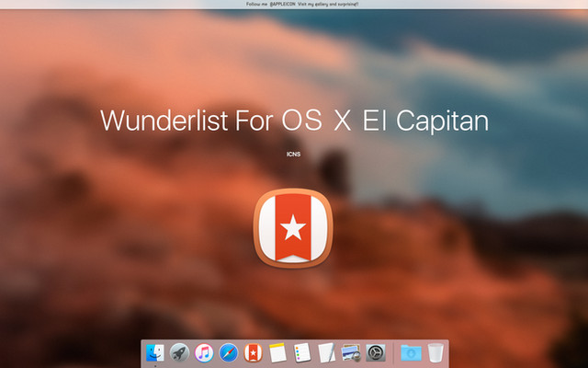588x368 pixels.
Task: Open Launchpad rocket icon in dock
Action: point(179,352)
